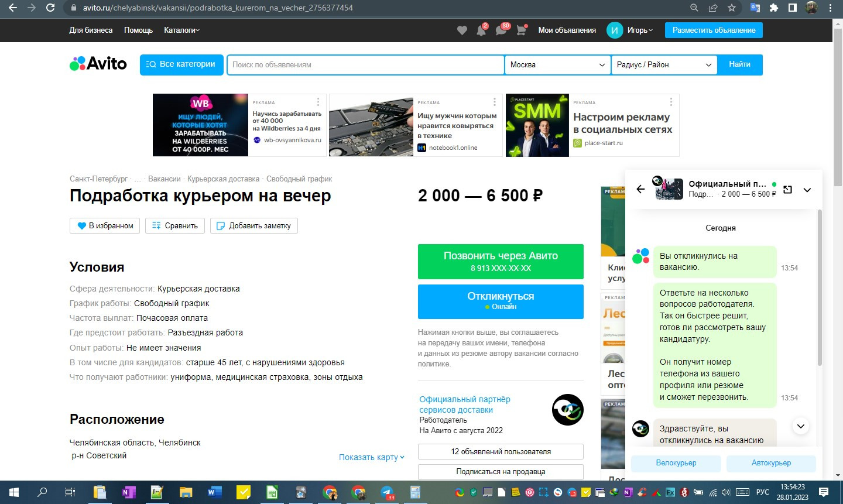The image size is (843, 504).
Task: Open Google Translate extension icon
Action: coord(755,8)
